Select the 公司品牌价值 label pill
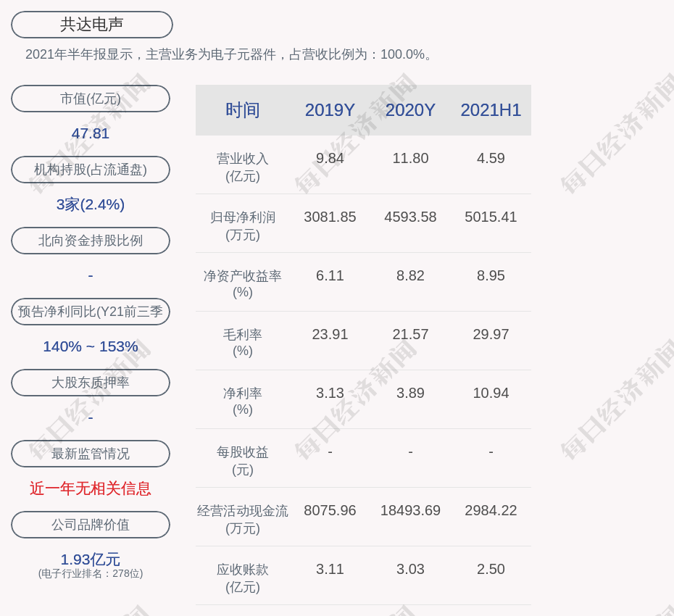 point(91,525)
